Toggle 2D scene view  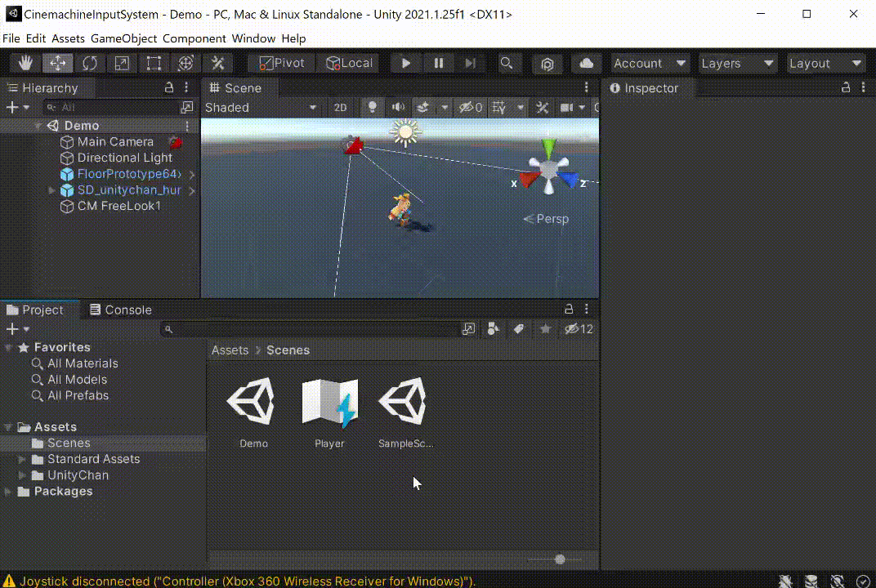pyautogui.click(x=340, y=108)
